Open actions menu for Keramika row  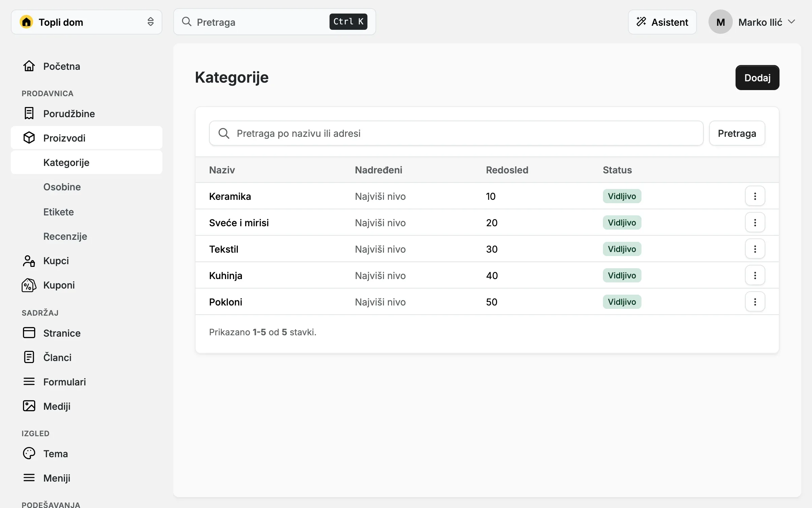(755, 196)
